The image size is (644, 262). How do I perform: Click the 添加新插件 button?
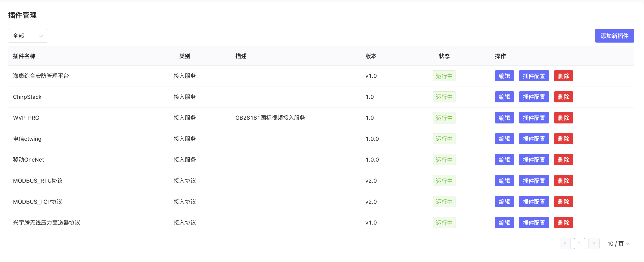(x=614, y=36)
